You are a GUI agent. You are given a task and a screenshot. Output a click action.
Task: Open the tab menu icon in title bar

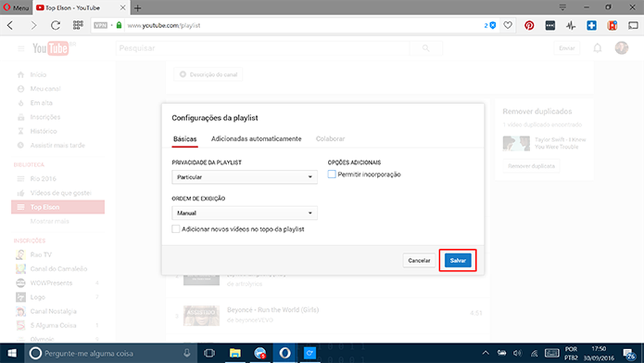click(x=563, y=7)
